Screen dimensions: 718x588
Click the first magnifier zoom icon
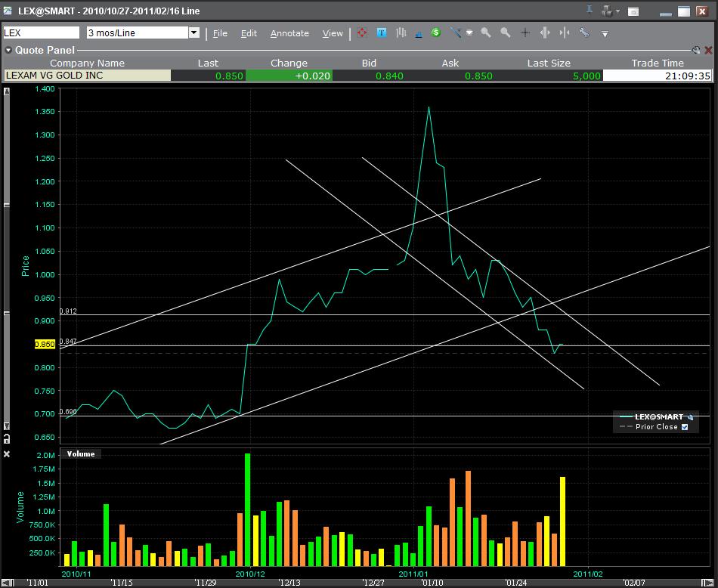486,32
